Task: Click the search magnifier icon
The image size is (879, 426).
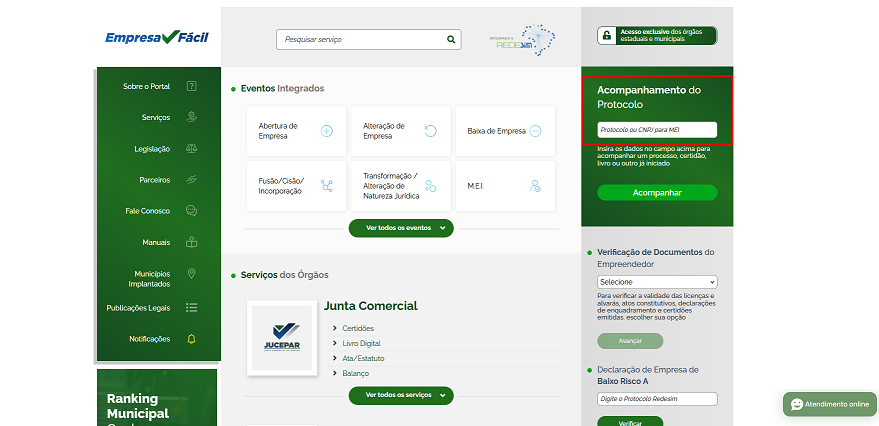Action: click(x=451, y=40)
